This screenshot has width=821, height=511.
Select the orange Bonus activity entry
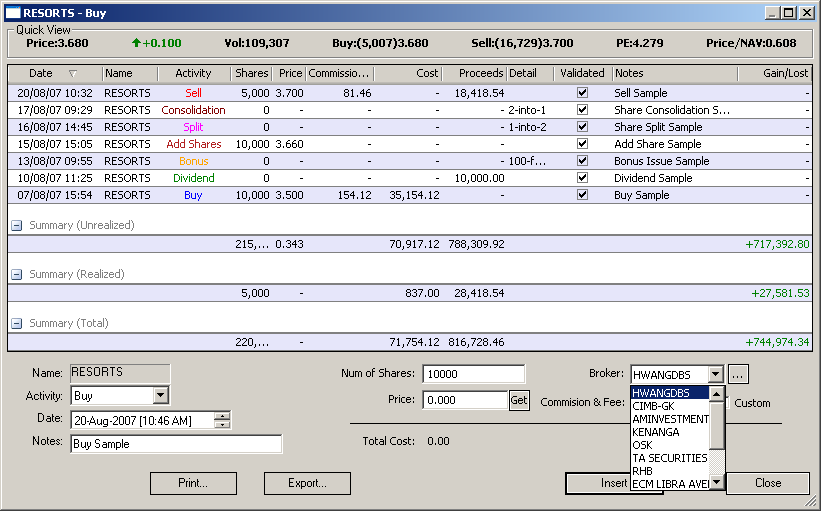194,161
